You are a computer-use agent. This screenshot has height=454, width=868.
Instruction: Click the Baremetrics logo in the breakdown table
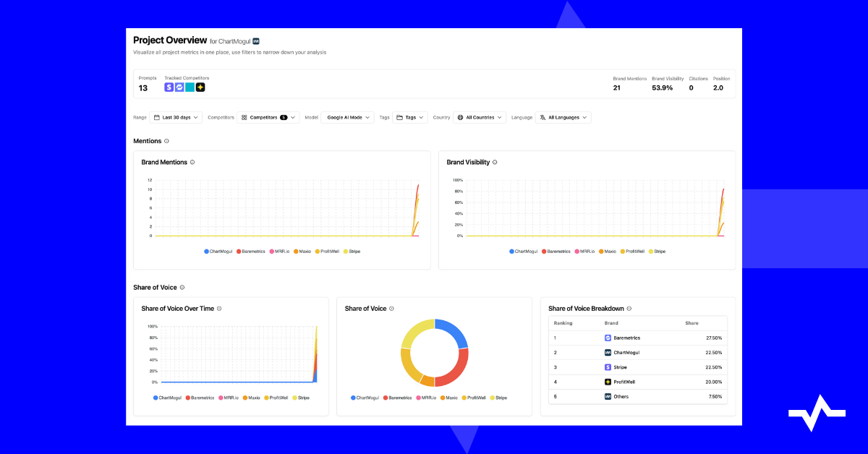click(608, 338)
